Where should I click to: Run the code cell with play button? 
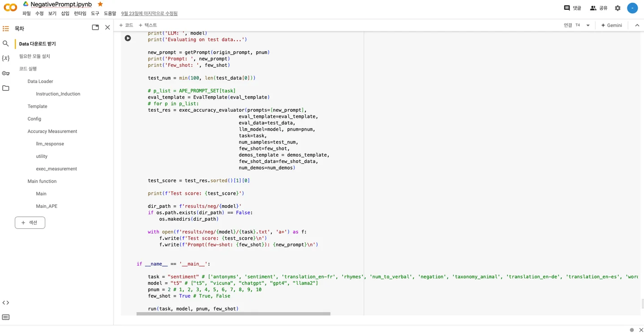[x=128, y=38]
